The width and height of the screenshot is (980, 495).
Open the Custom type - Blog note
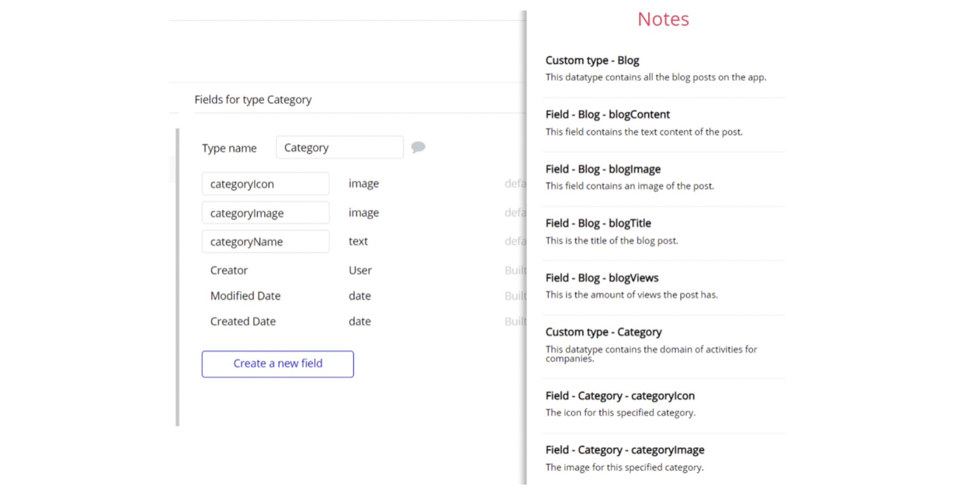(x=592, y=61)
